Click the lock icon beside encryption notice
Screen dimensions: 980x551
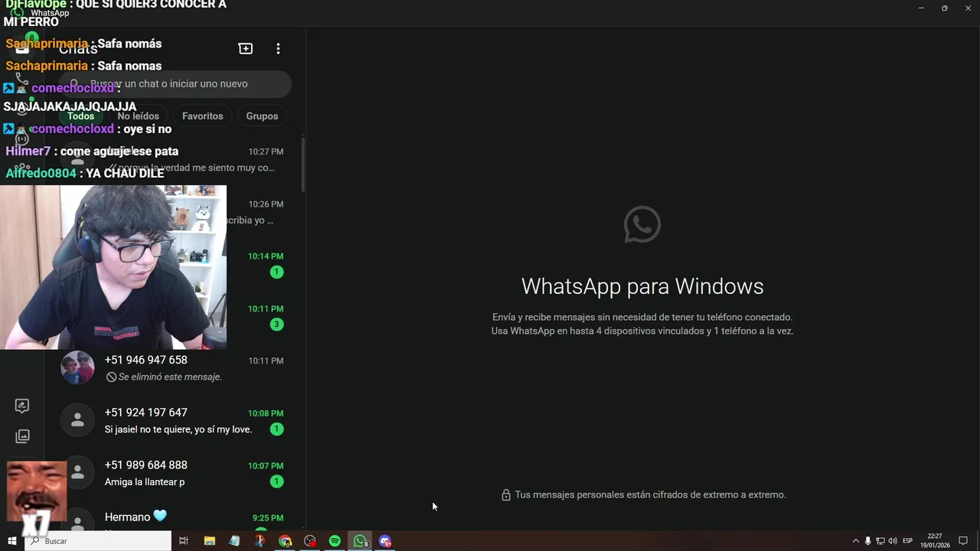505,495
